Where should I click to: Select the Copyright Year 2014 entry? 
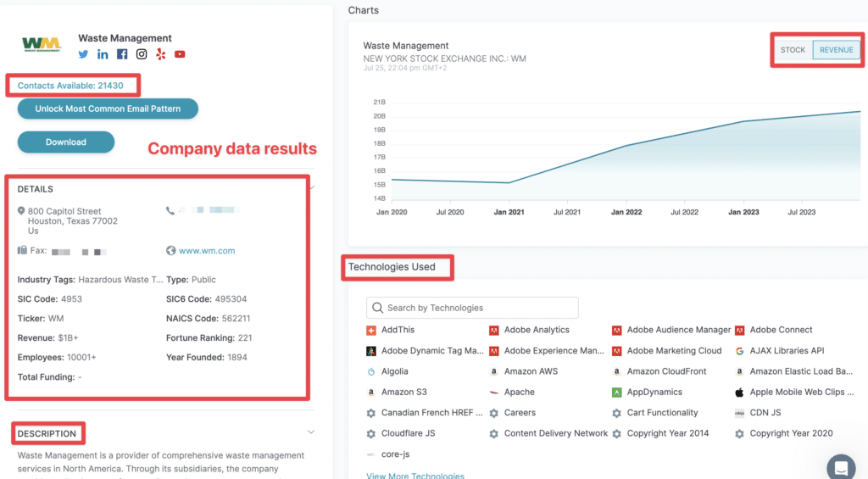[x=668, y=433]
